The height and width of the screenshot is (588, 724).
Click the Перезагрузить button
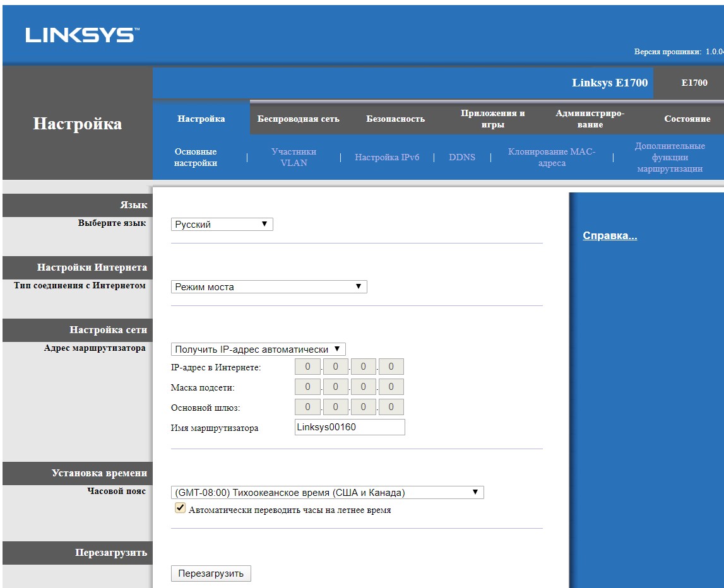pos(211,573)
